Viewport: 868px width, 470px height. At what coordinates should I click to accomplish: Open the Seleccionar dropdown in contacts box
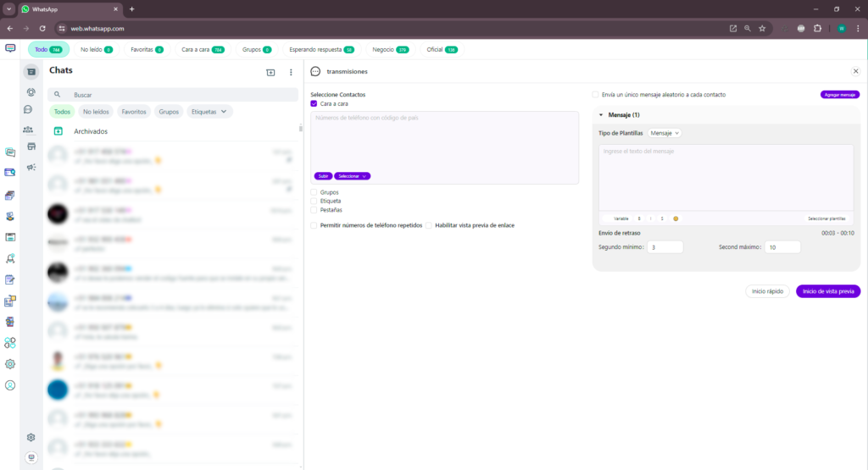tap(352, 176)
